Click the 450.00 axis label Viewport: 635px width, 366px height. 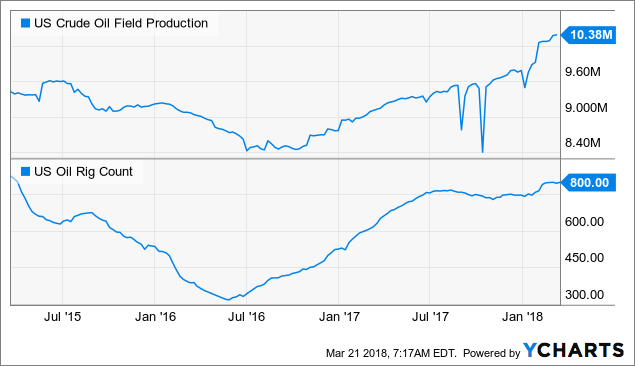point(584,257)
